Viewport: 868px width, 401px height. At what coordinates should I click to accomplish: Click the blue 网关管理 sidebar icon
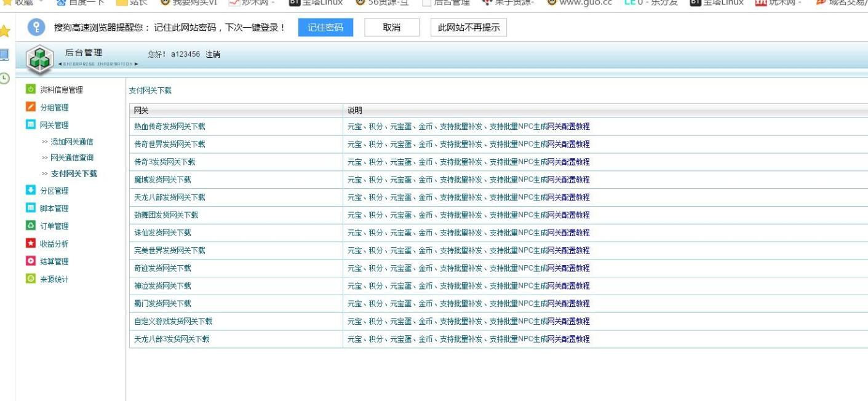31,125
